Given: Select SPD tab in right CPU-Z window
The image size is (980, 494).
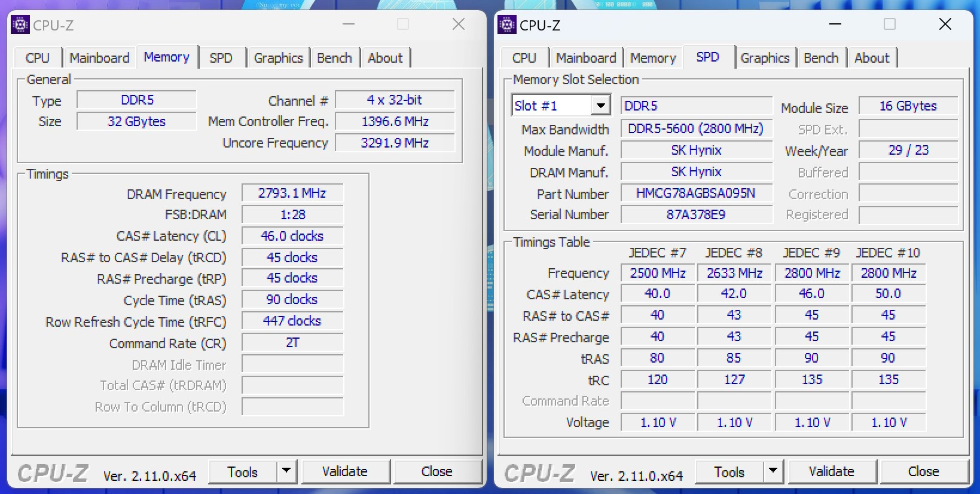Looking at the screenshot, I should coord(708,57).
